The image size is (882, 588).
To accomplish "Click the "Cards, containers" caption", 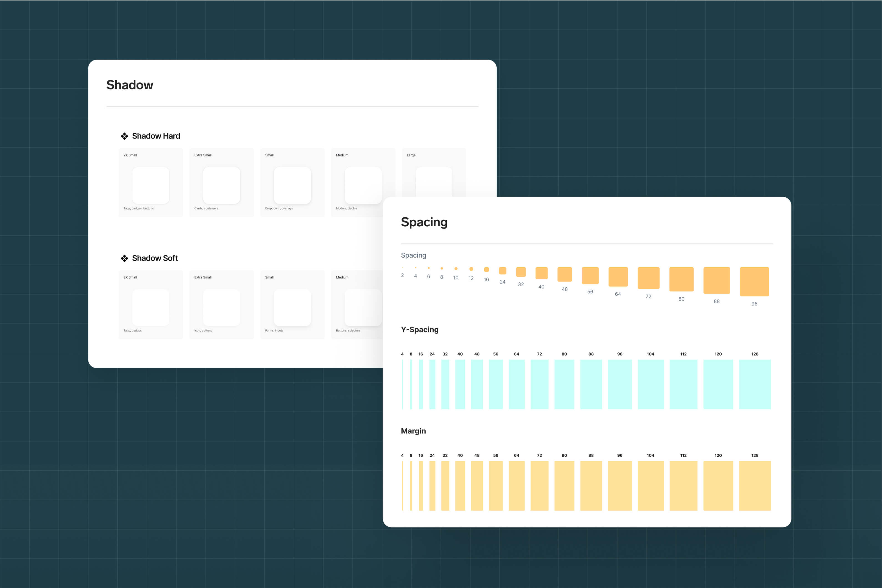I will 206,209.
